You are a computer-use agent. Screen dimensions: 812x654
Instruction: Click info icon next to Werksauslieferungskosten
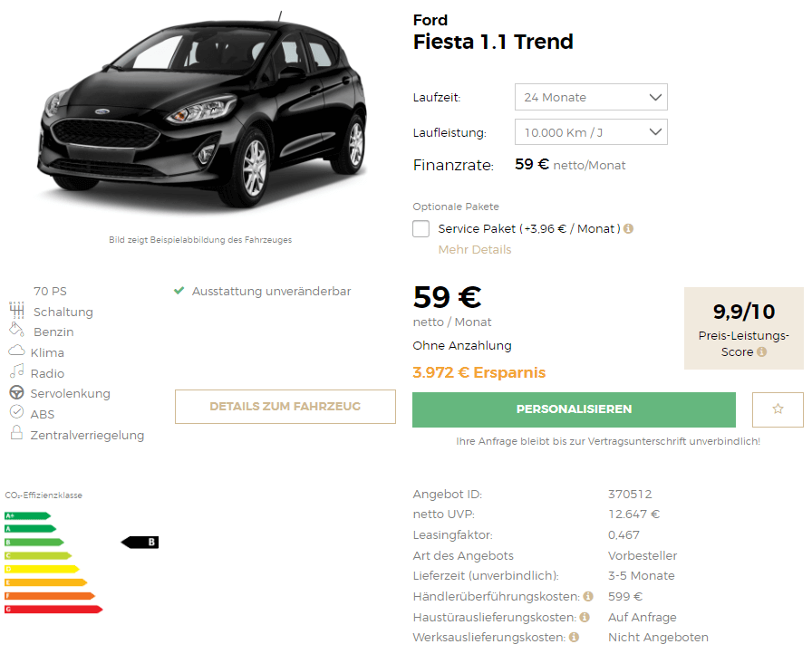pos(574,638)
